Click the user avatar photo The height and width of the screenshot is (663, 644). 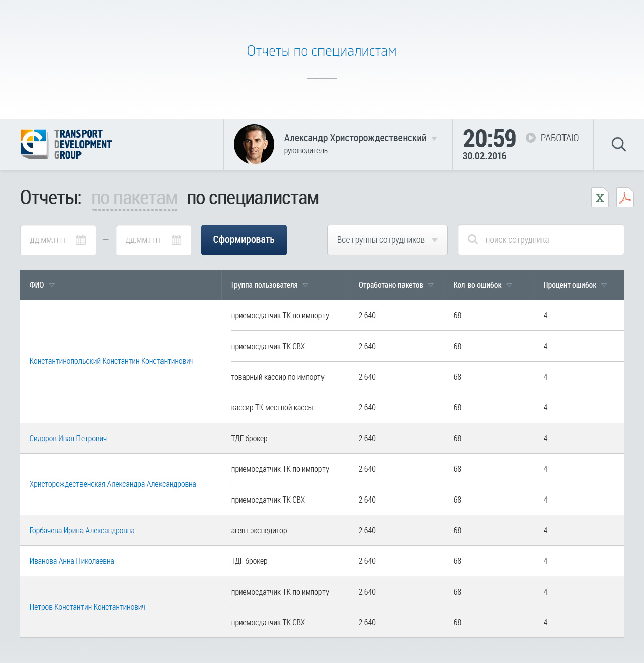point(254,144)
